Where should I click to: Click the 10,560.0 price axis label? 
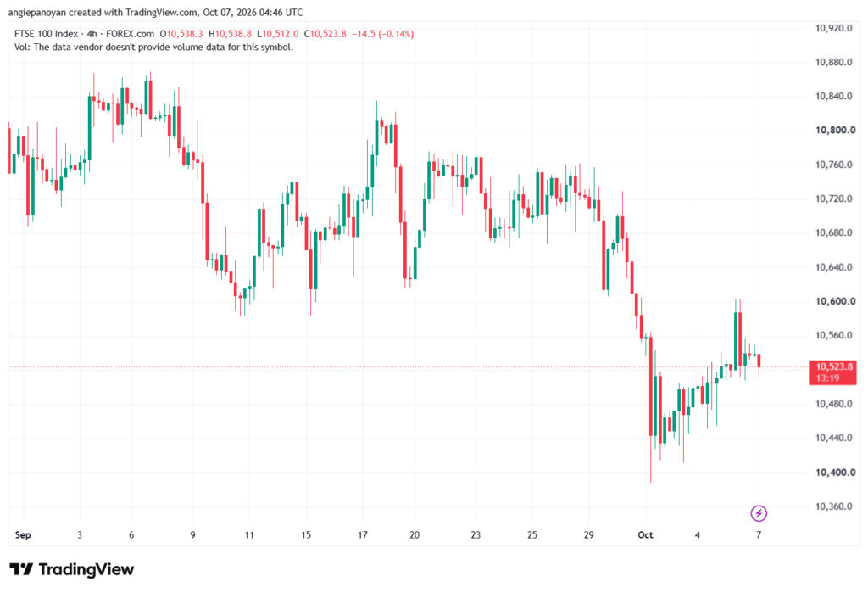834,335
